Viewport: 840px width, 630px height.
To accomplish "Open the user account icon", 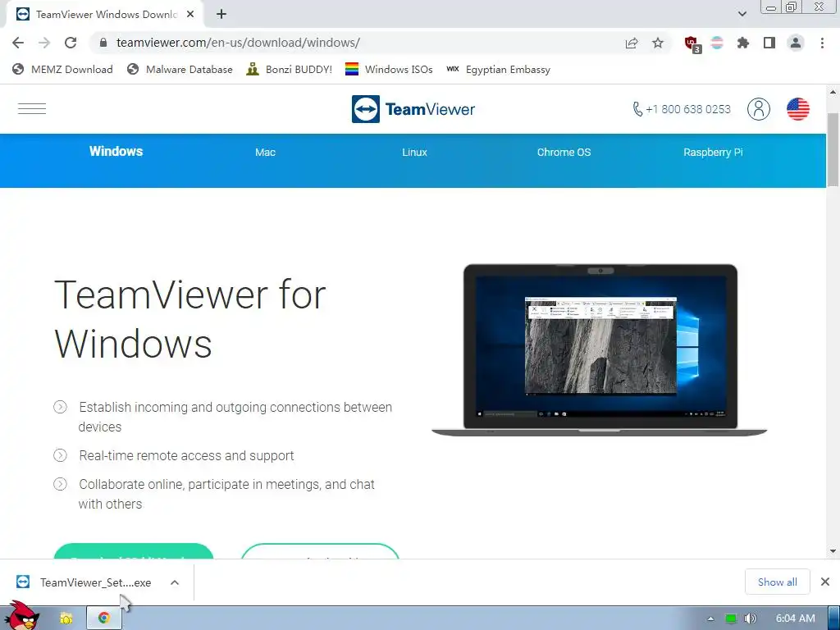I will click(x=759, y=109).
